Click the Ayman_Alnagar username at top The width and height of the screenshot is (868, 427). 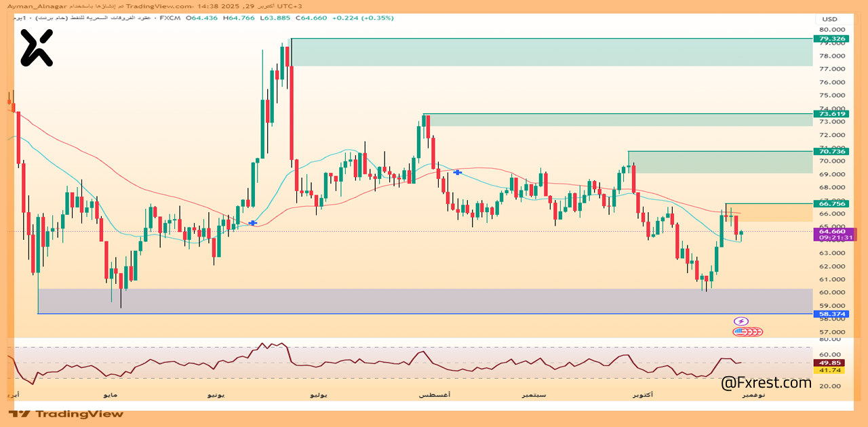point(34,5)
